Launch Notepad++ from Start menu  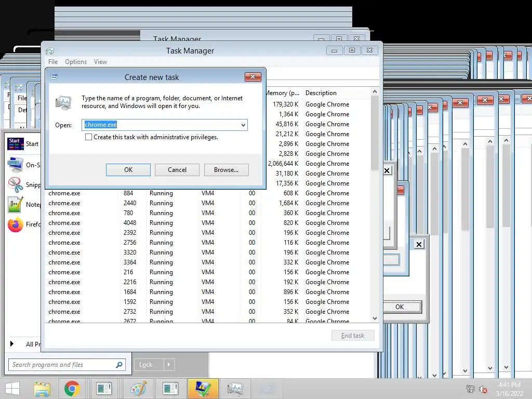pos(15,205)
